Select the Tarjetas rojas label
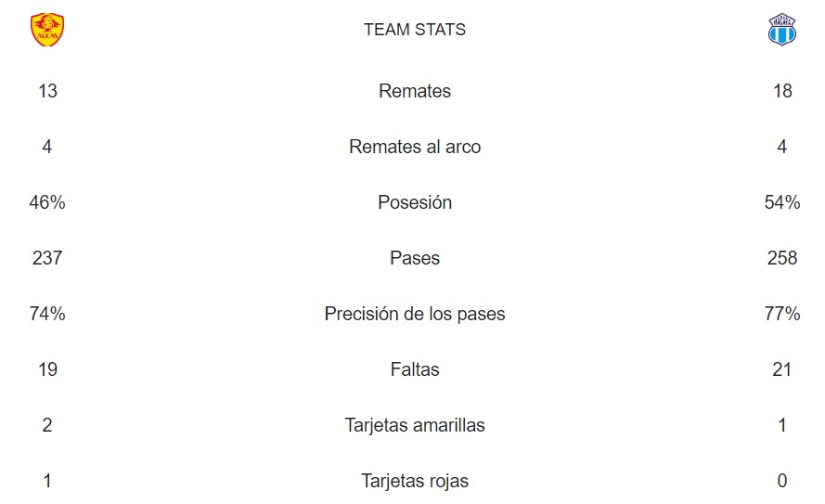Screen dimensions: 825x504 (415, 481)
